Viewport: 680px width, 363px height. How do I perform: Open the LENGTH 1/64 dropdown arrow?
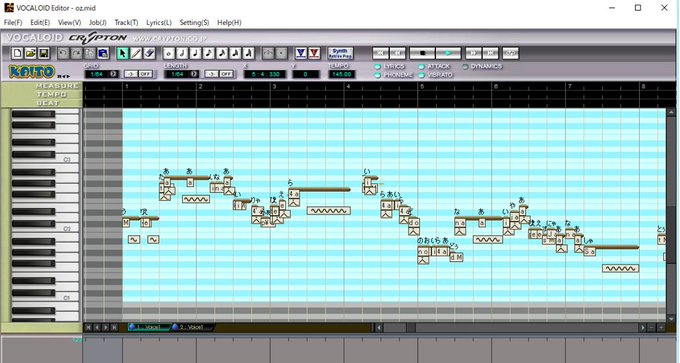194,74
